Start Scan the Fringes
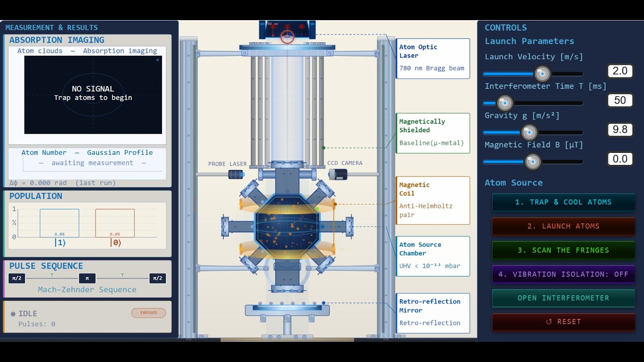644x362 pixels. tap(563, 250)
